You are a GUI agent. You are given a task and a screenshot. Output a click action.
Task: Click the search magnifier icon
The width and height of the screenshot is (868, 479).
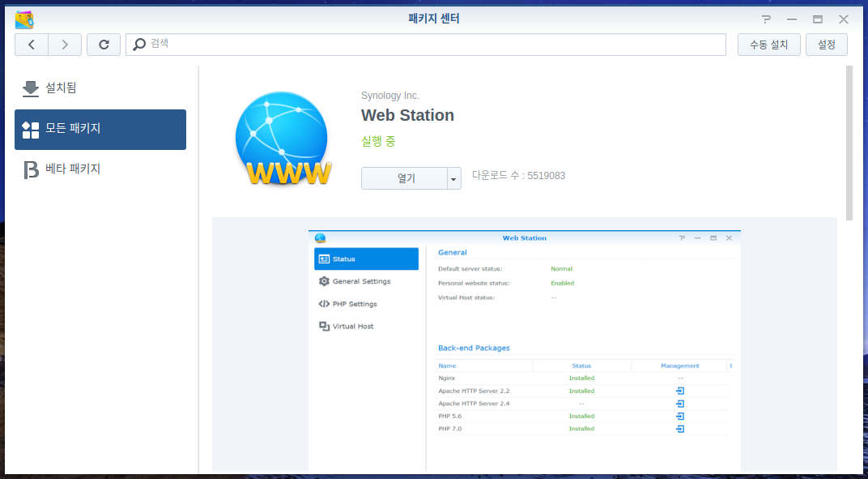click(x=139, y=44)
